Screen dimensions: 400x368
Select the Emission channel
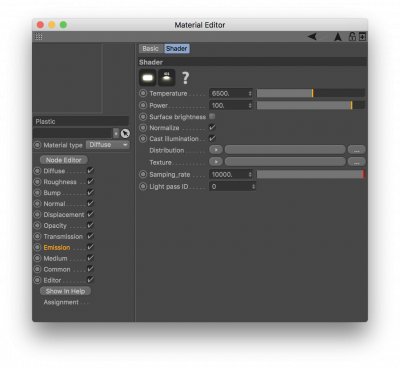(57, 247)
